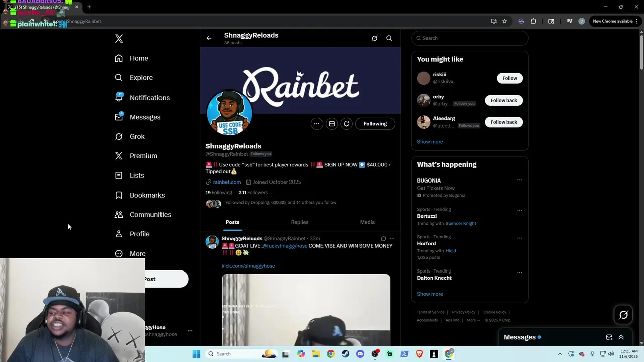
Task: Open Messages in the X sidebar
Action: click(x=138, y=117)
